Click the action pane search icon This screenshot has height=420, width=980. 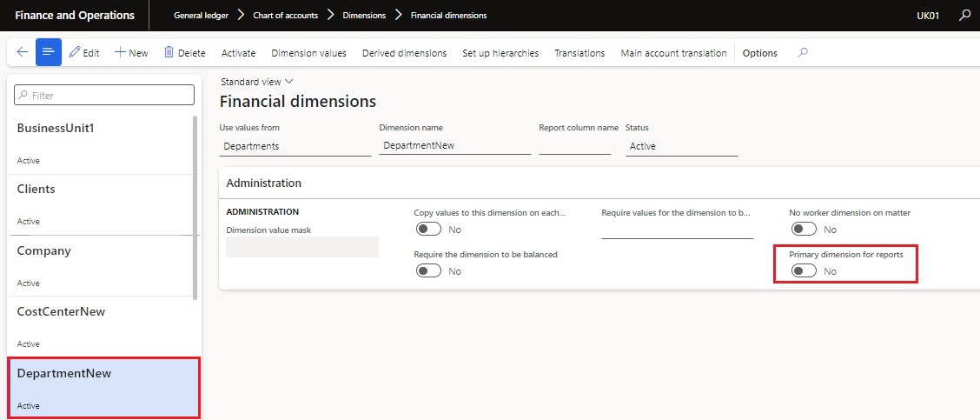(x=803, y=52)
